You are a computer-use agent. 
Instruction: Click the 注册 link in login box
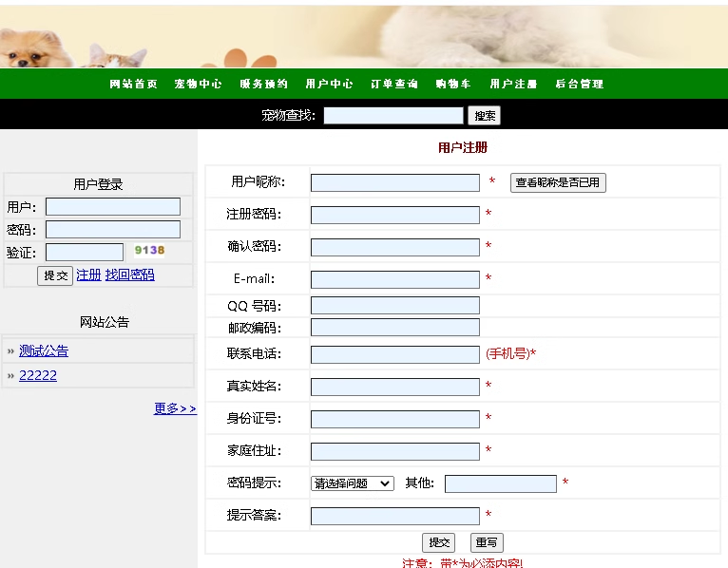click(x=88, y=275)
